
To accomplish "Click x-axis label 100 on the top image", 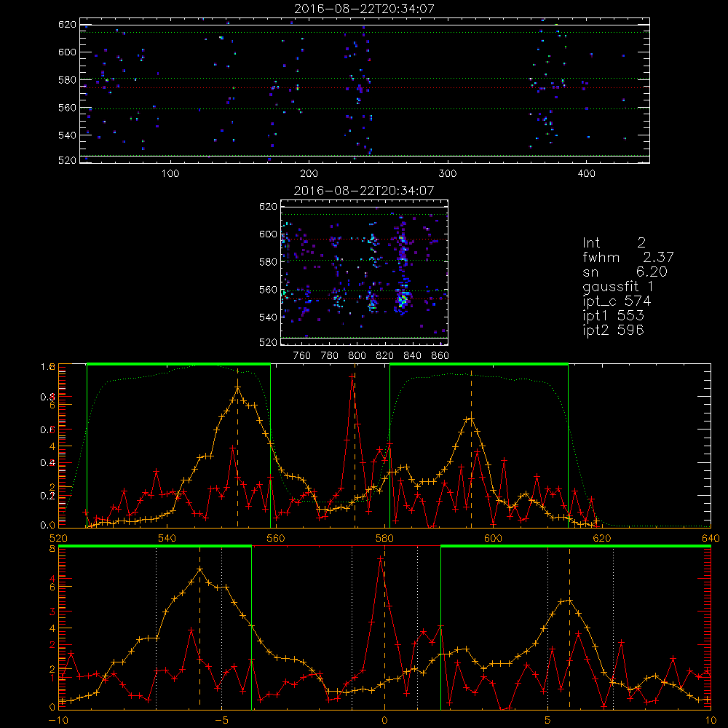I will [x=170, y=174].
